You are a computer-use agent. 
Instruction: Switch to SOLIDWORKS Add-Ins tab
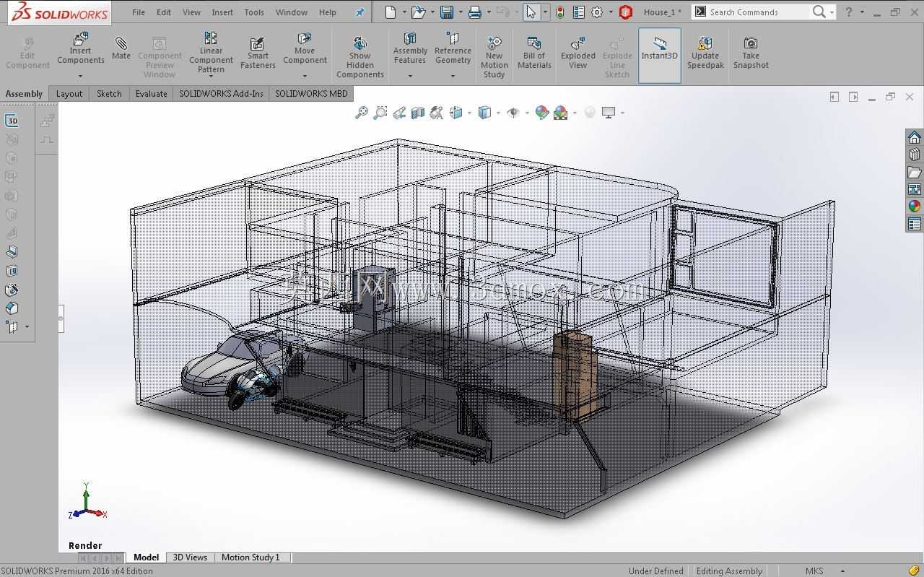(x=221, y=93)
